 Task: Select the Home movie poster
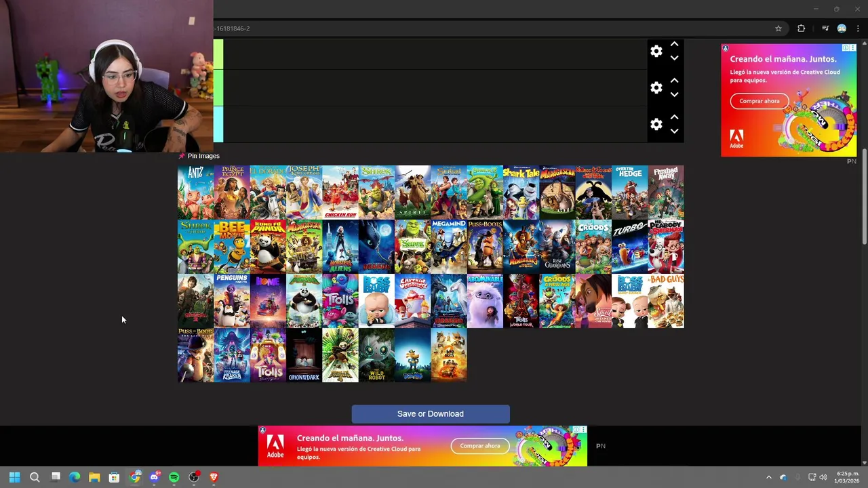coord(268,301)
